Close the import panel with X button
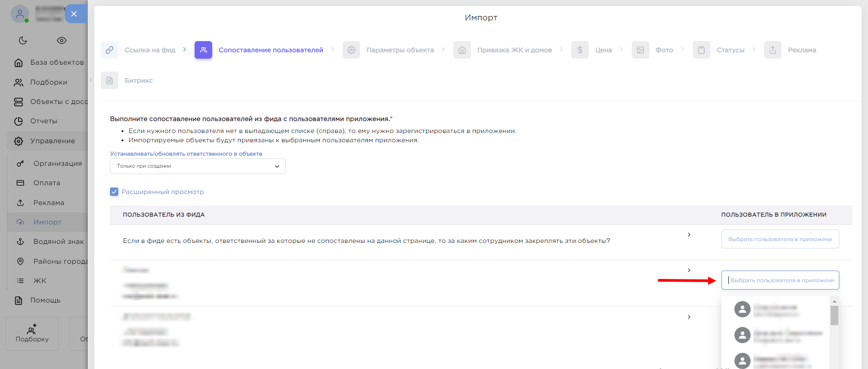The height and width of the screenshot is (369, 868). coord(74,14)
